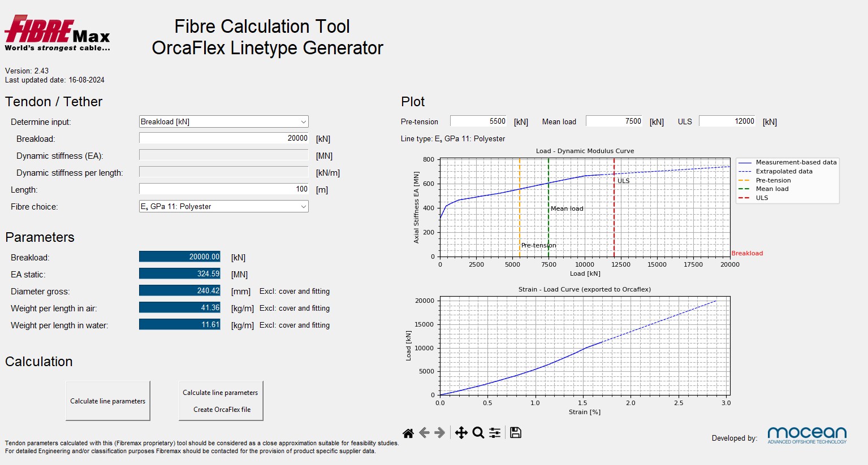Click the Mocean logo
868x465 pixels.
pyautogui.click(x=807, y=435)
